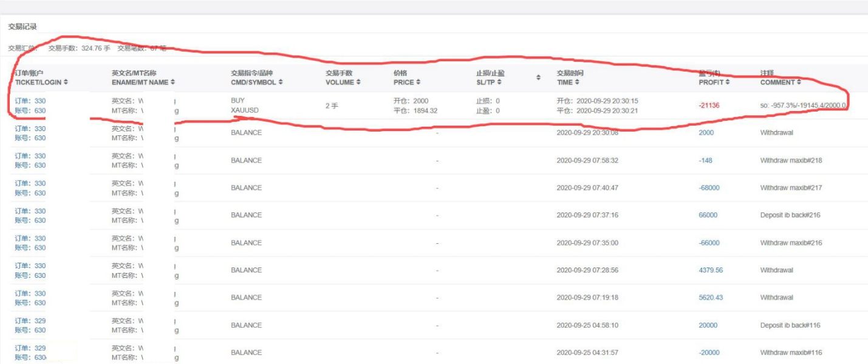Image resolution: width=868 pixels, height=364 pixels.
Task: Click the -148 profit value
Action: (x=706, y=160)
